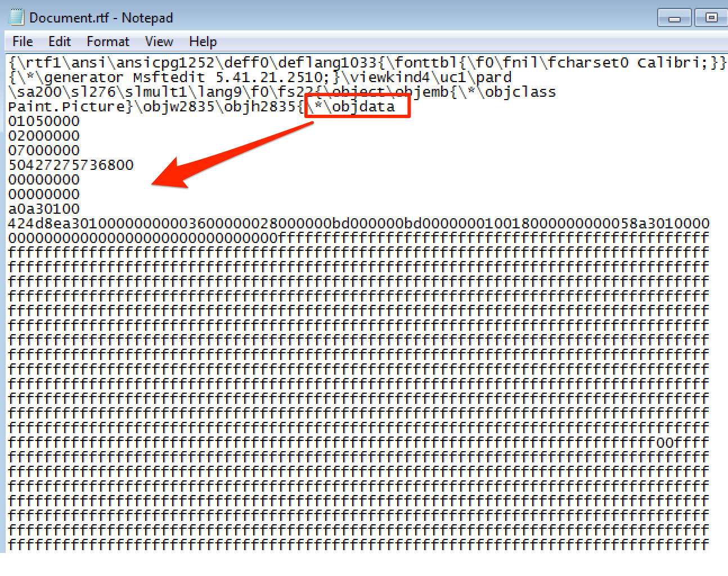This screenshot has height=576, width=728.
Task: Minimize the Notepad window
Action: pos(675,18)
